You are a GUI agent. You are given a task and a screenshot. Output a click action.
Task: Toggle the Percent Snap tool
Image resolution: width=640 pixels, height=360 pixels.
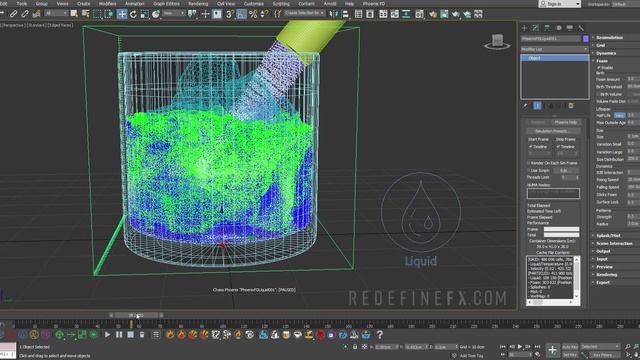pos(253,14)
